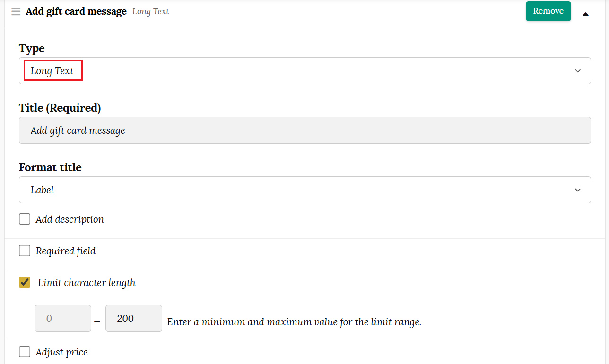This screenshot has width=609, height=364.
Task: Collapse the gift card message panel arrow
Action: (x=586, y=14)
